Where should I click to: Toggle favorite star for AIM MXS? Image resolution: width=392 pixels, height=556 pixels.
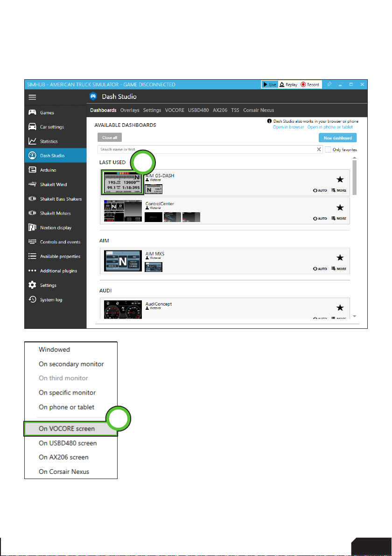tap(340, 257)
